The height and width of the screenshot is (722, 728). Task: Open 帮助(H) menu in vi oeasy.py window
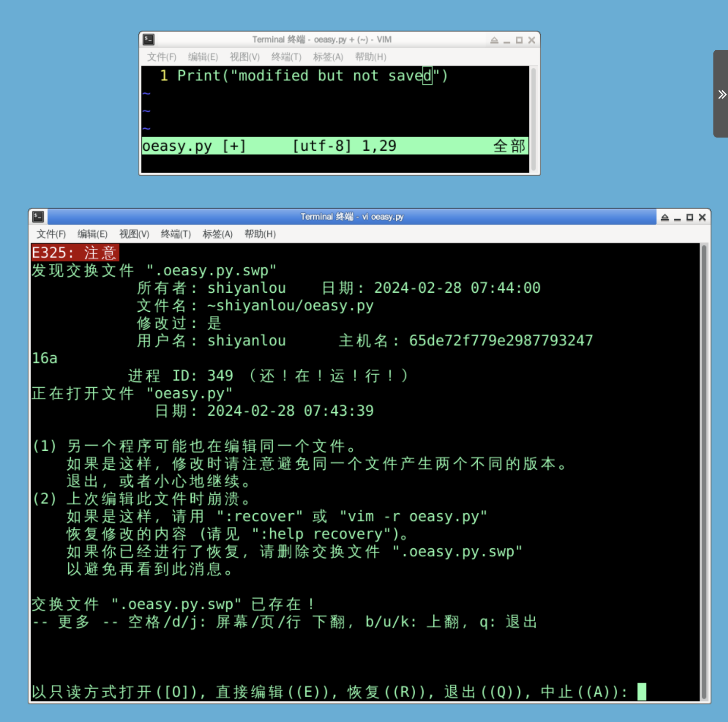tap(260, 234)
